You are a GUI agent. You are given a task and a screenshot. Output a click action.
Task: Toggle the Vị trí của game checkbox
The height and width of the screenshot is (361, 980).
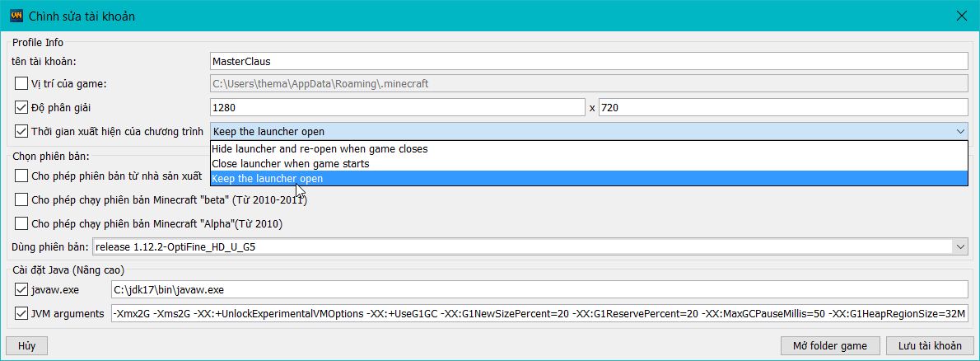(x=21, y=83)
